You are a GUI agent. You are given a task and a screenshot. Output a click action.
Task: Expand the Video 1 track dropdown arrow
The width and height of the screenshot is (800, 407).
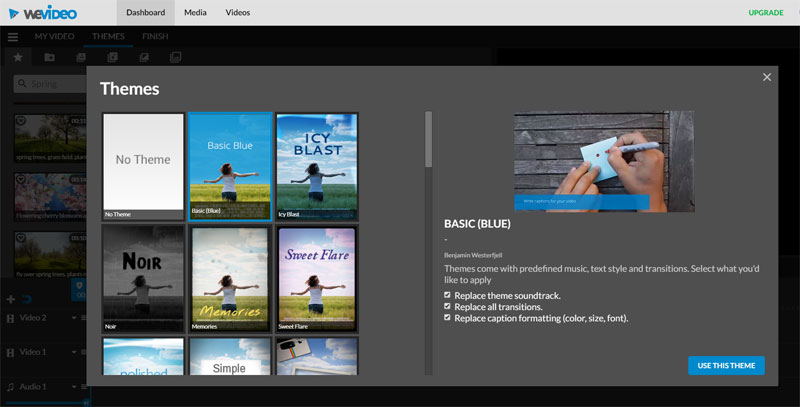[x=74, y=352]
